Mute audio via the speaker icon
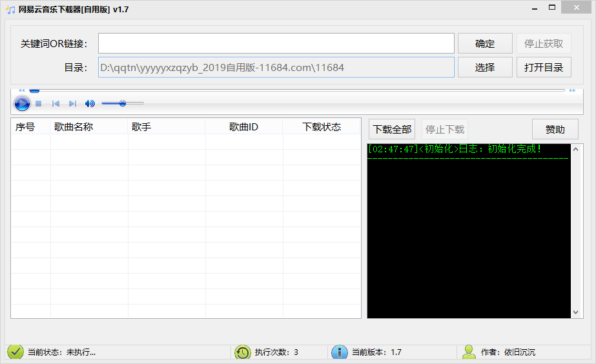The height and width of the screenshot is (364, 596). 90,103
